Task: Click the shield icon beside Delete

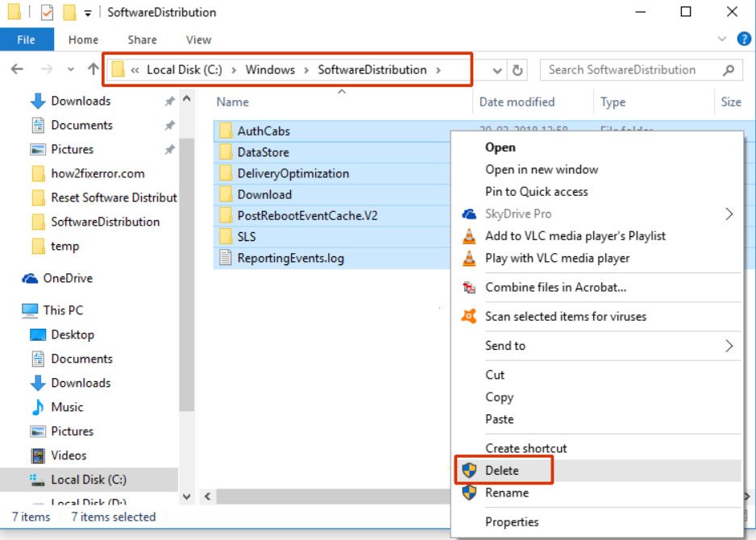Action: point(469,470)
